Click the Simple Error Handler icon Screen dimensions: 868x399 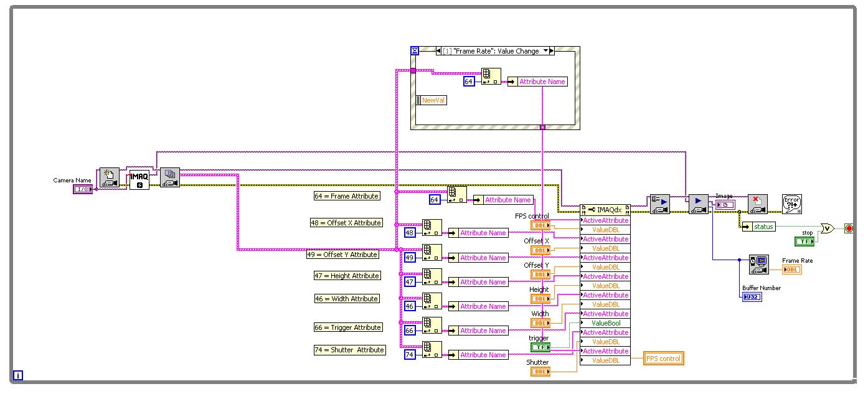tap(791, 204)
